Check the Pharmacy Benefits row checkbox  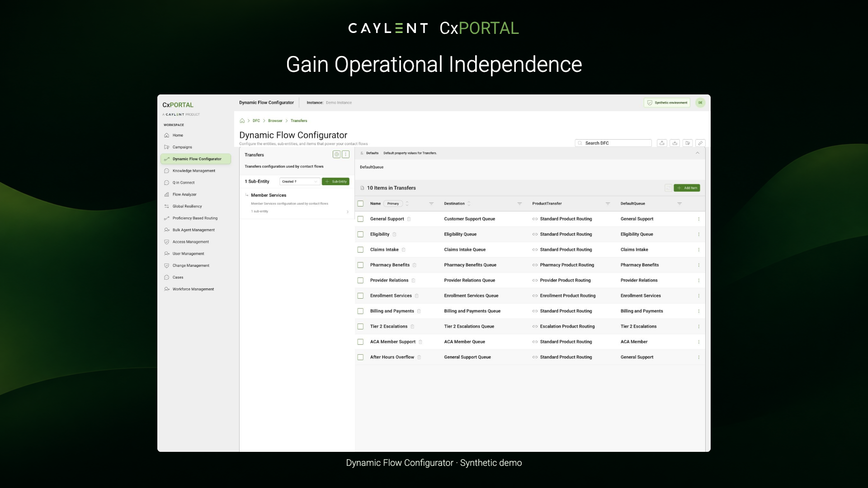tap(360, 265)
